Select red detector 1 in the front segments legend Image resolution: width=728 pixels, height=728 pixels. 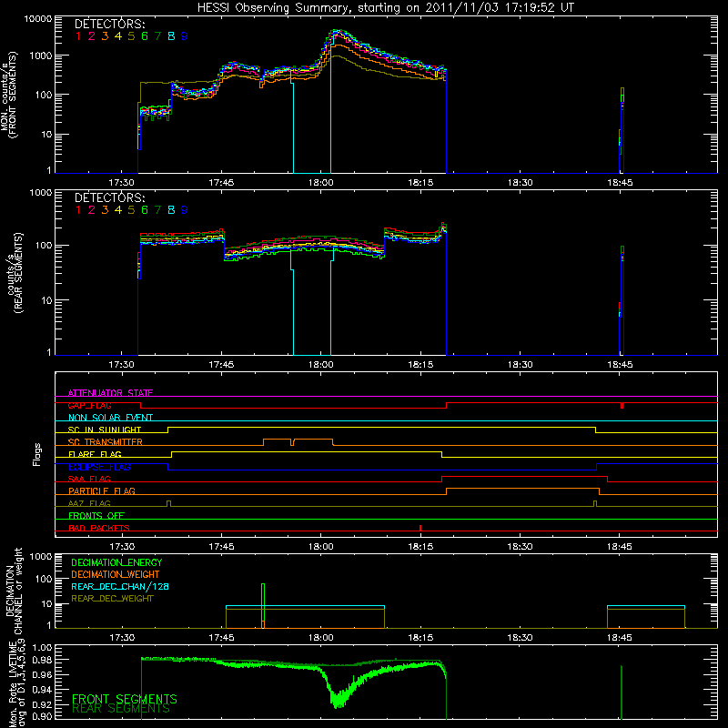click(x=78, y=36)
